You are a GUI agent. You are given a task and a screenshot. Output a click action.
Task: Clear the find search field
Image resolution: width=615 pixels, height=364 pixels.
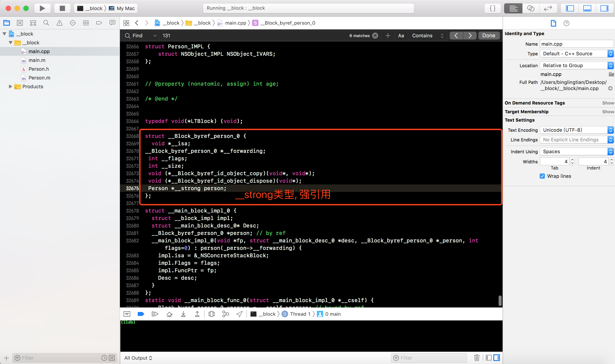pyautogui.click(x=375, y=36)
